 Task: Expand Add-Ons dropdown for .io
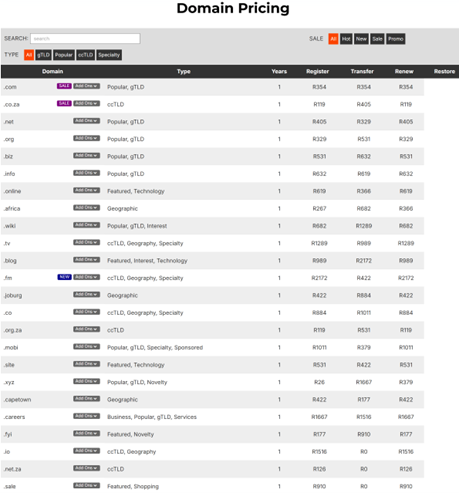coord(87,451)
